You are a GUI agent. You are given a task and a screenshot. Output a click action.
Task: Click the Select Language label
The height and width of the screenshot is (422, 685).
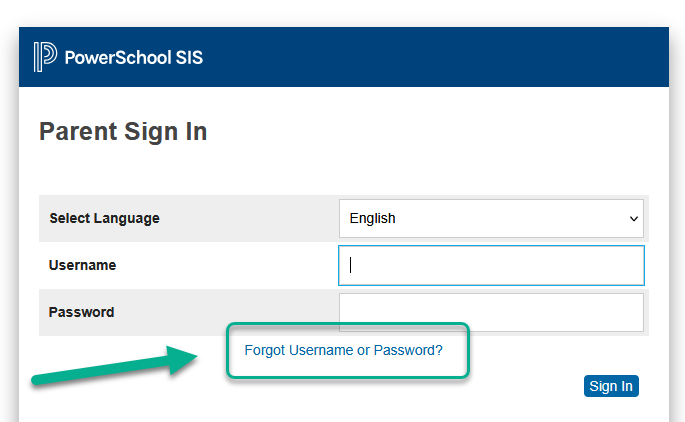pos(104,218)
